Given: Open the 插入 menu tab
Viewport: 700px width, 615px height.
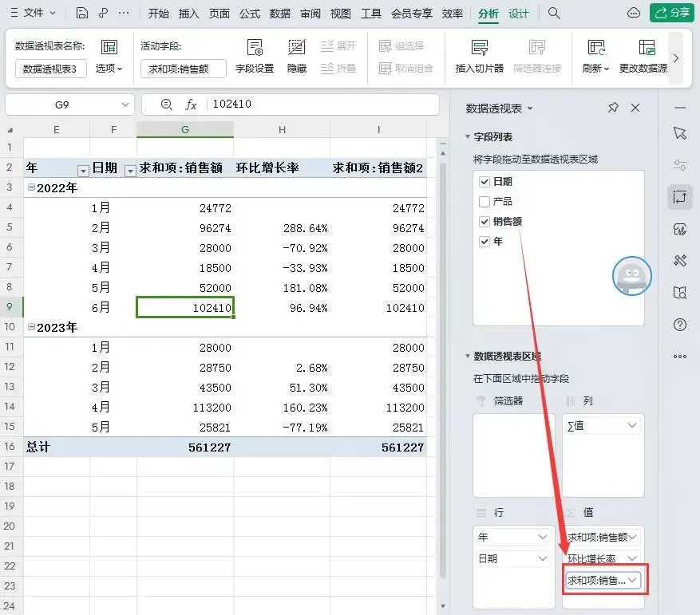Looking at the screenshot, I should click(189, 14).
